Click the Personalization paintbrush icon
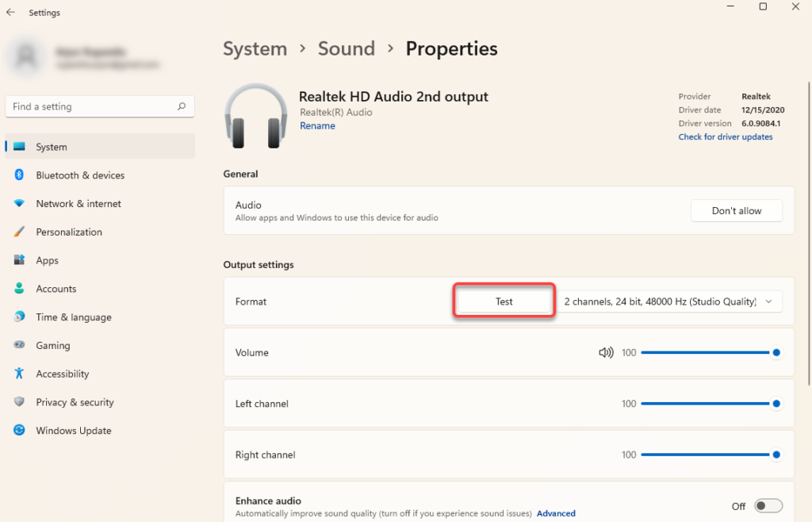The height and width of the screenshot is (522, 812). [19, 232]
